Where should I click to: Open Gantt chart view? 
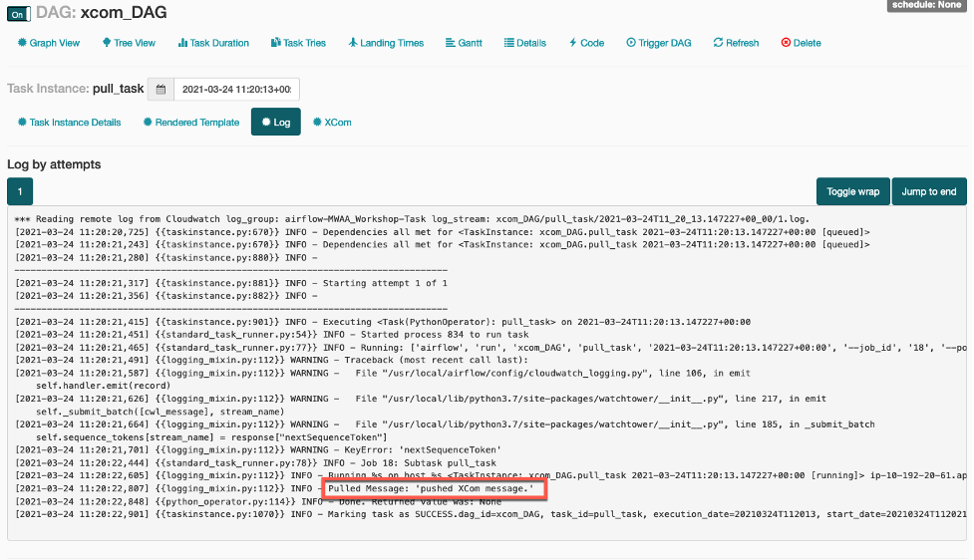point(464,43)
